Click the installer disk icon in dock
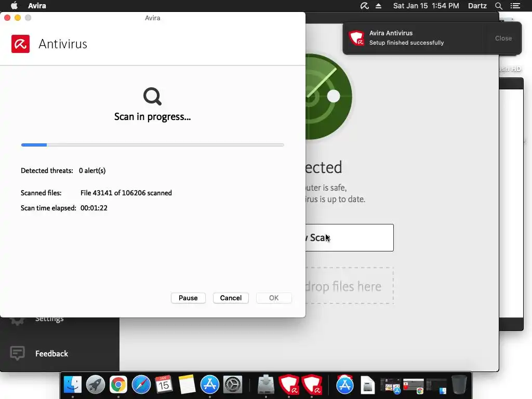 pyautogui.click(x=265, y=385)
